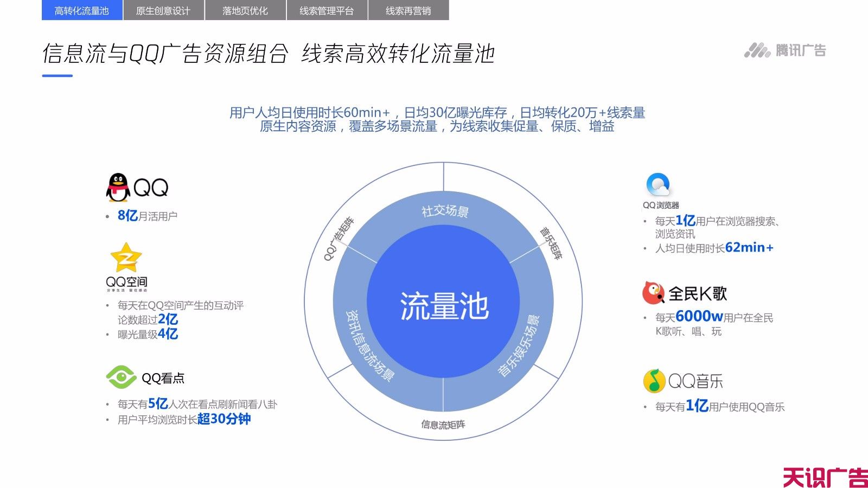Viewport: 868px width, 488px height.
Task: Click the text 每天在QQ空间产生的互动评论数超过2亿
Action: click(x=181, y=312)
